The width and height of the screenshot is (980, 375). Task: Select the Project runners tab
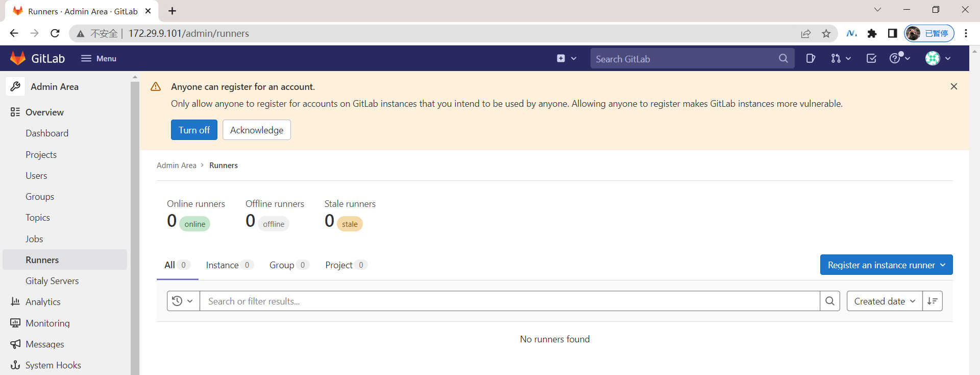tap(346, 265)
